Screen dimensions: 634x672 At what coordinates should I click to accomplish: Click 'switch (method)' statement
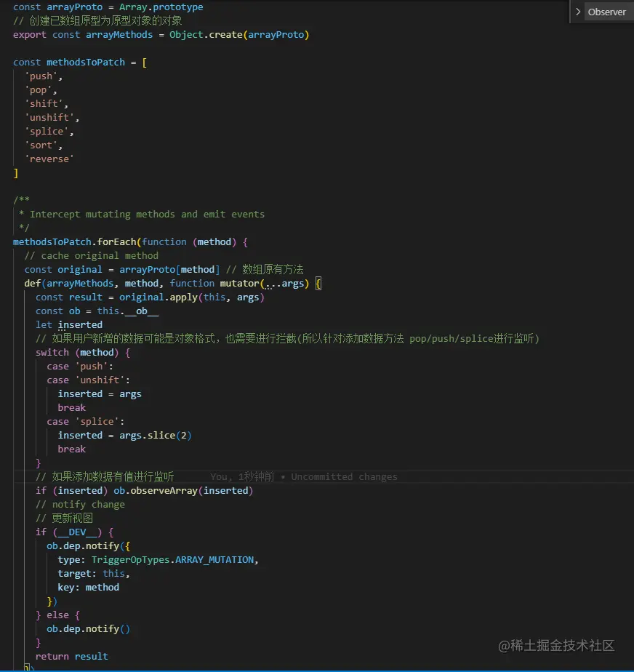77,352
